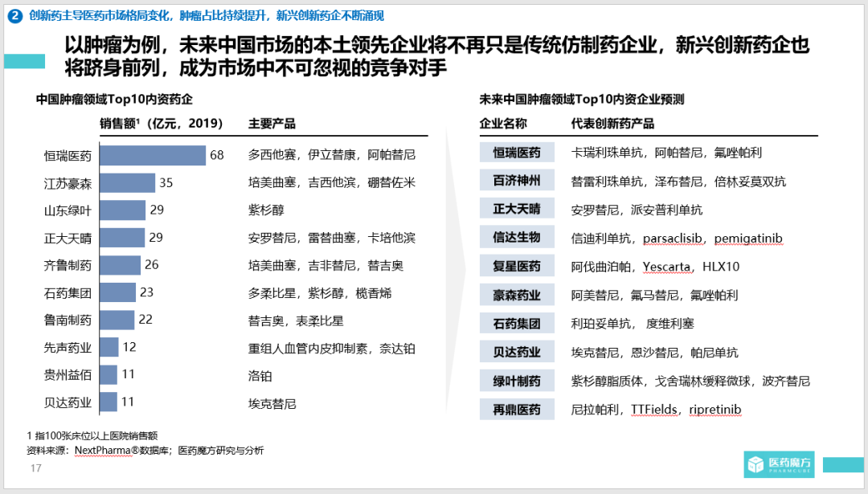The height and width of the screenshot is (494, 868).
Task: Select the line "阿伐曲泊帕，Yescarta，HLX10"
Action: pyautogui.click(x=656, y=267)
